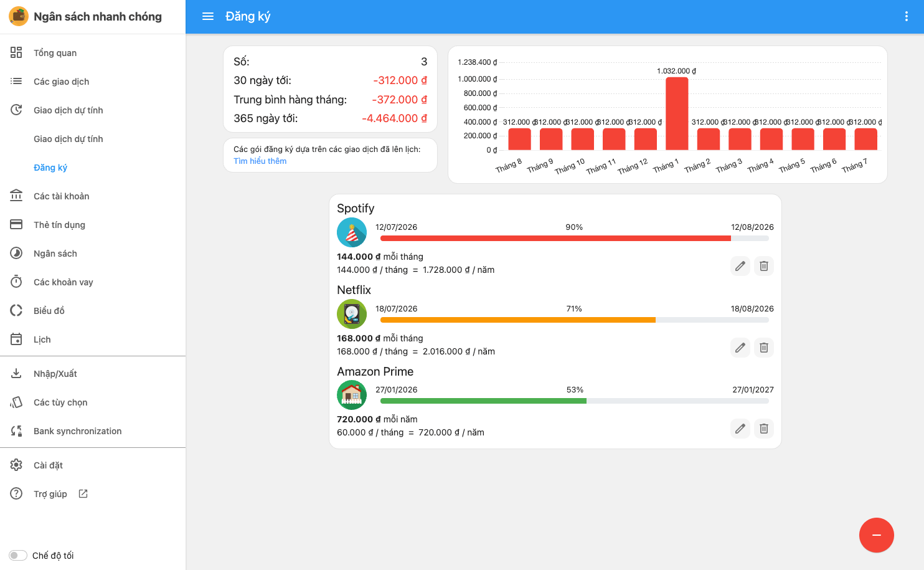Click the 365 ngày tới amount -4.464.000 ₫

[395, 118]
